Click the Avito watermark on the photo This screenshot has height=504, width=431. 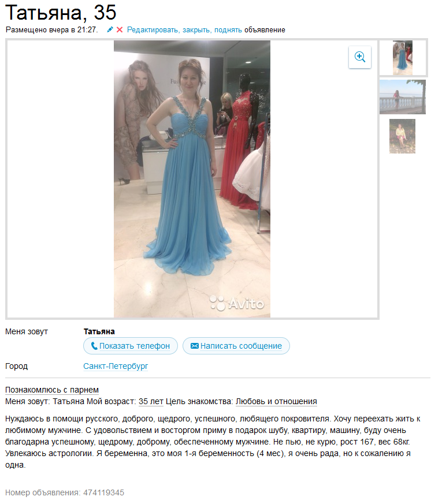tap(237, 303)
